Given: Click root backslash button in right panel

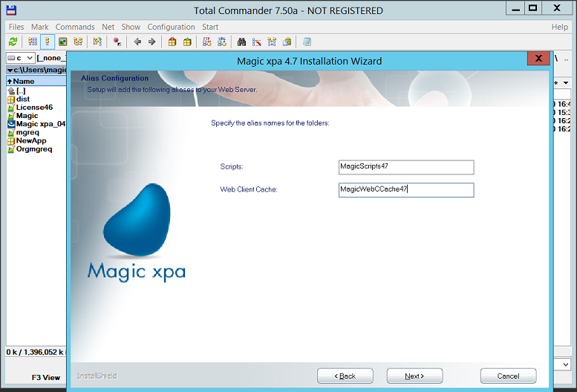Looking at the screenshot, I should tap(556, 59).
